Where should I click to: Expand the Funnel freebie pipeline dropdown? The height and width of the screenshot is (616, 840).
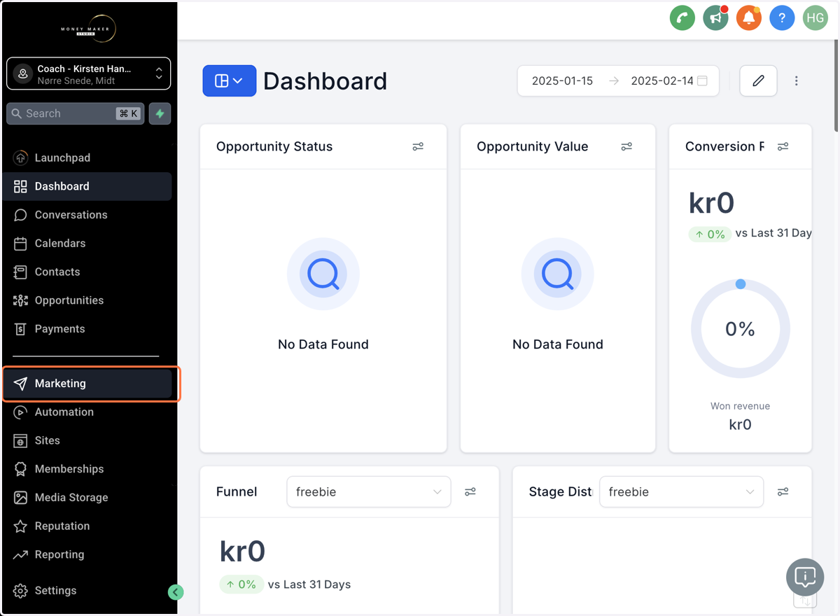click(x=369, y=492)
